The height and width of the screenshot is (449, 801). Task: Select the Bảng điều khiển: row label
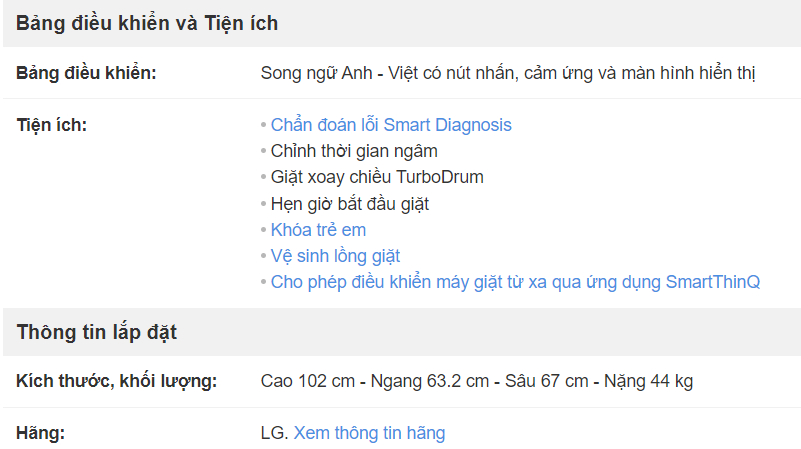86,73
